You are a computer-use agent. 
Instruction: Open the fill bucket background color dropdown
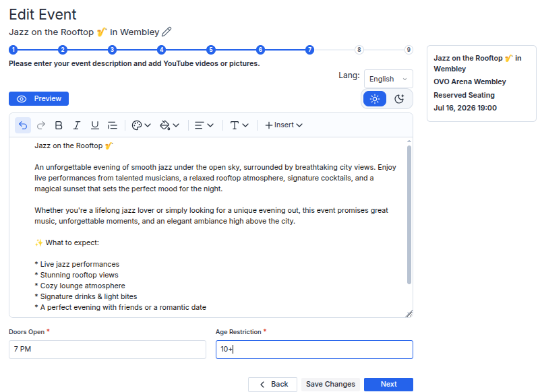click(170, 125)
